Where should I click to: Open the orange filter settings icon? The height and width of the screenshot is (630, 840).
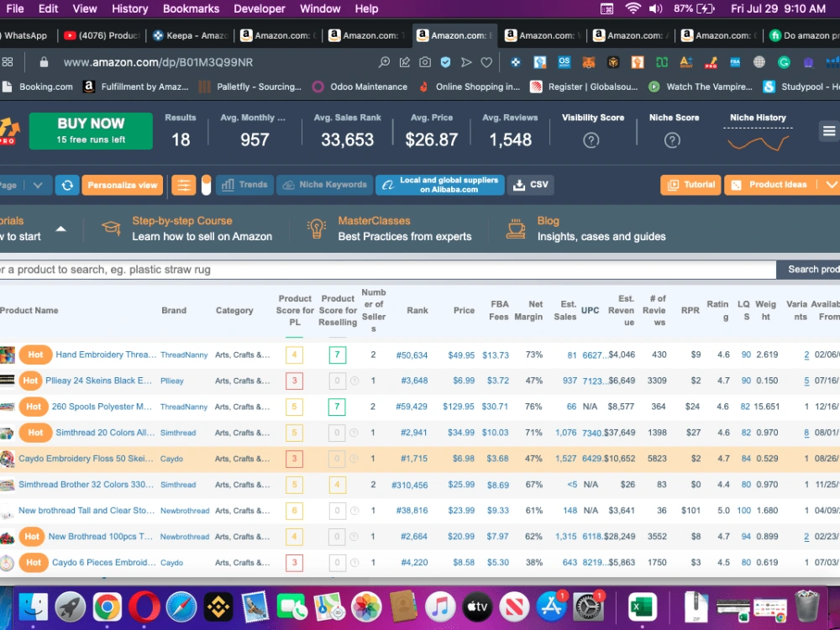[x=183, y=186]
